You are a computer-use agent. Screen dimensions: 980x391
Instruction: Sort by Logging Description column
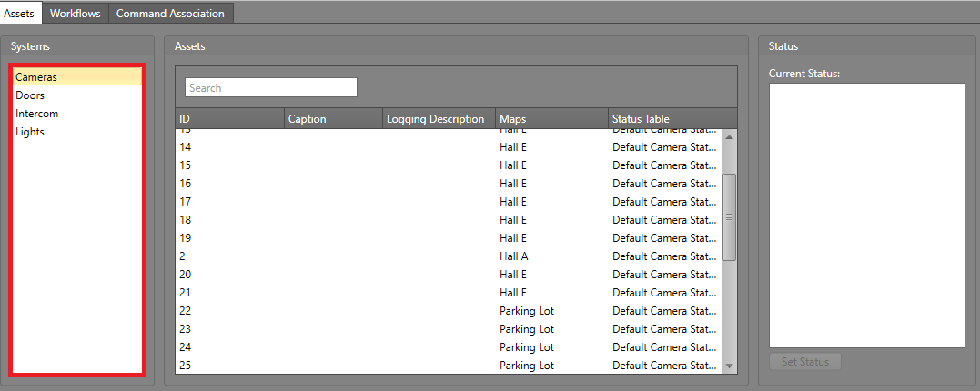point(437,119)
